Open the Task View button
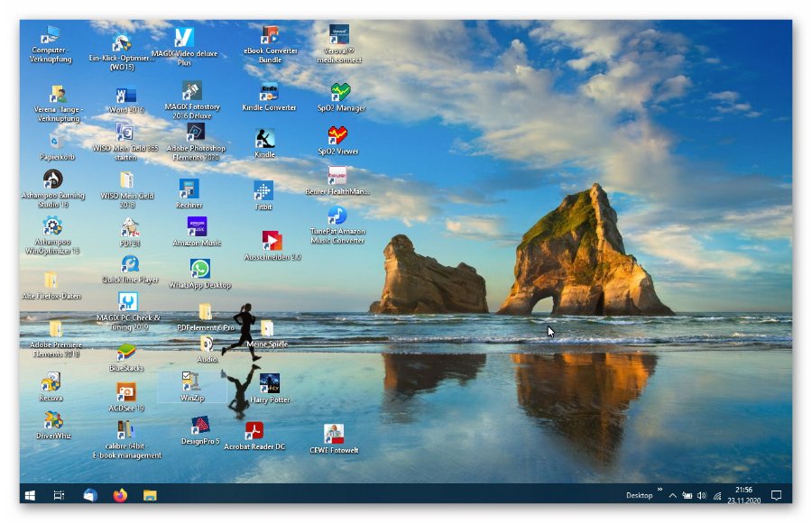The image size is (812, 523). click(x=59, y=495)
